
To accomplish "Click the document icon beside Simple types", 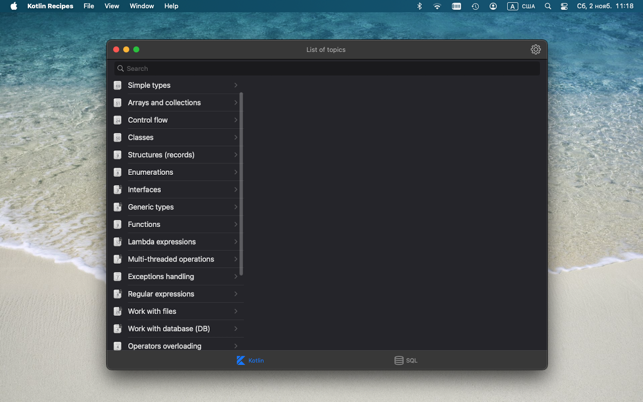I will [x=118, y=85].
